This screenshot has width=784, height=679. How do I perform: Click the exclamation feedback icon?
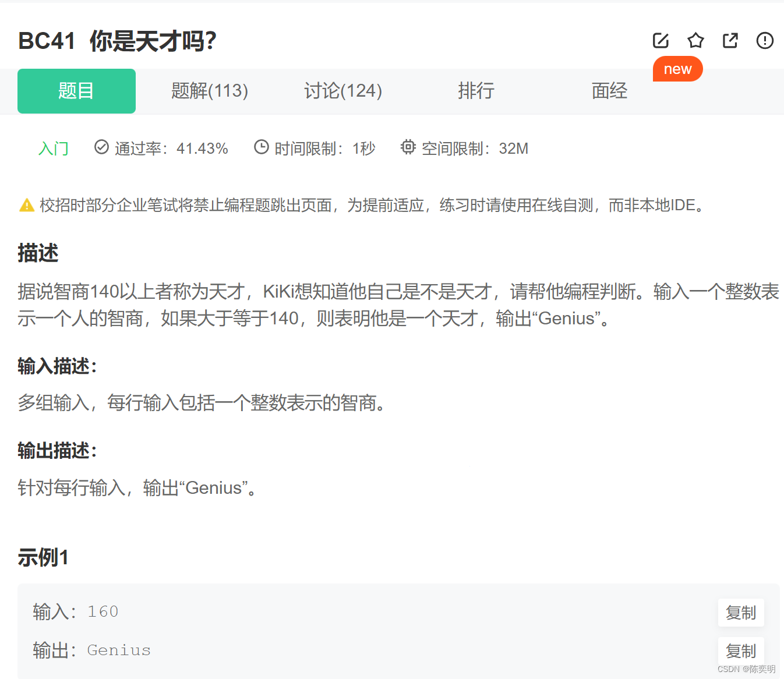tap(765, 41)
